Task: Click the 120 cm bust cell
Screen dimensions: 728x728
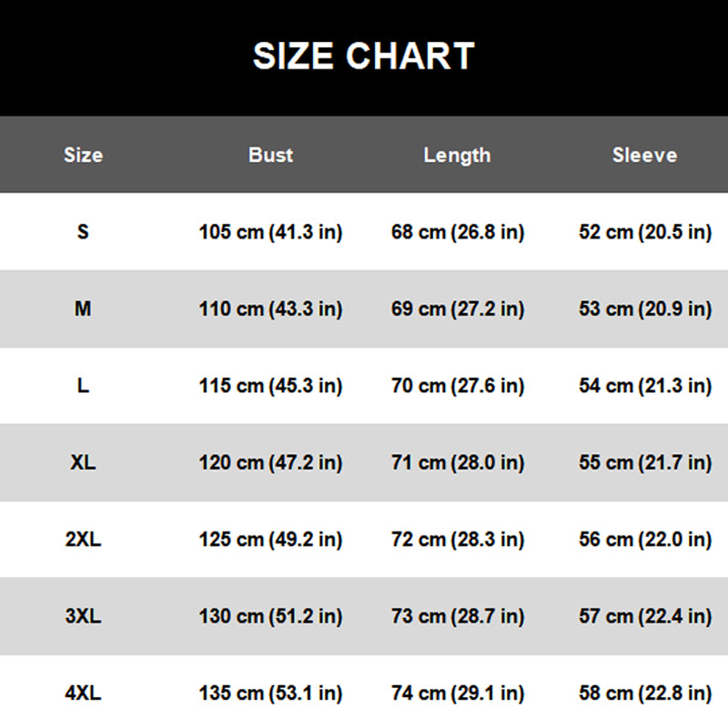Action: coord(270,462)
